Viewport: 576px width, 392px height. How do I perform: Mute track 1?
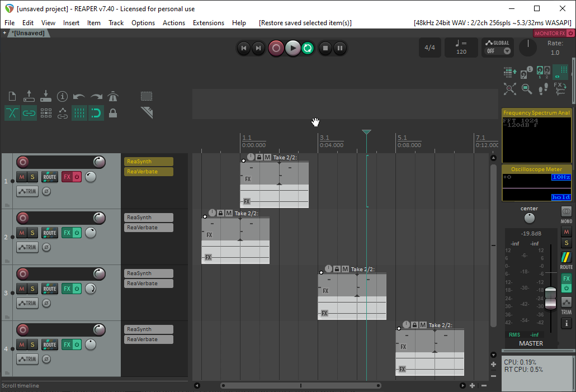22,177
